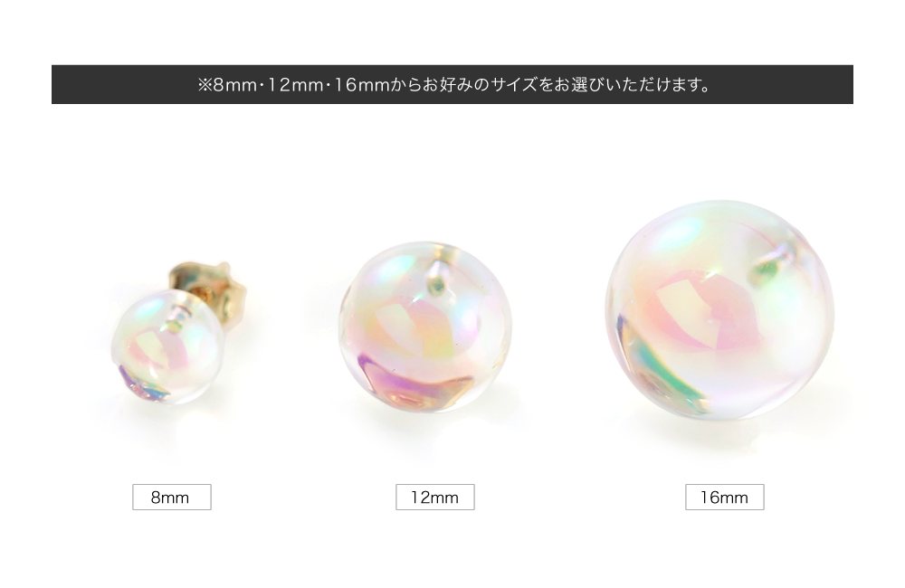Click the ※ symbol in the banner

coord(205,85)
